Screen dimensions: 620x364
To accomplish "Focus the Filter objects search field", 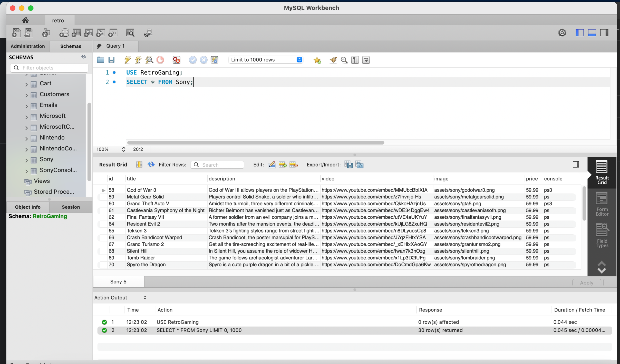I will point(49,68).
